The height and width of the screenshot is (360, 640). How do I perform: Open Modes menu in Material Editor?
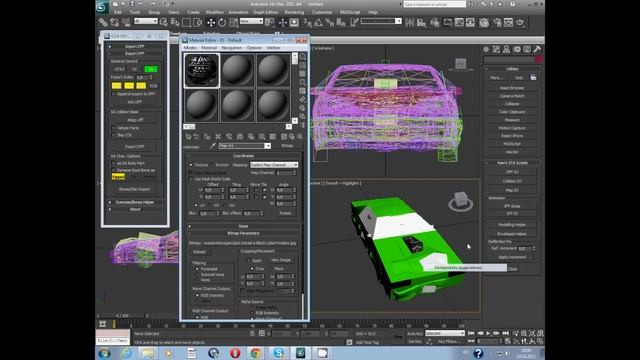190,48
